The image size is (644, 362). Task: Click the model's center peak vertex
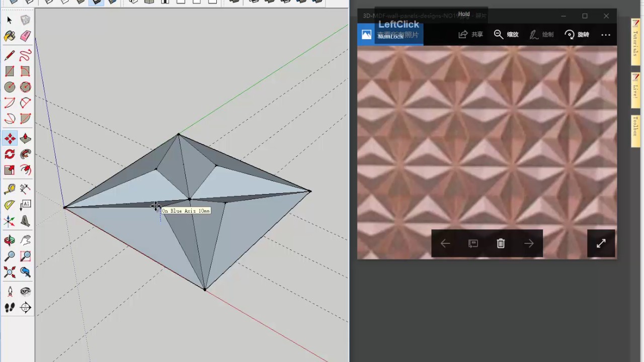pos(189,199)
